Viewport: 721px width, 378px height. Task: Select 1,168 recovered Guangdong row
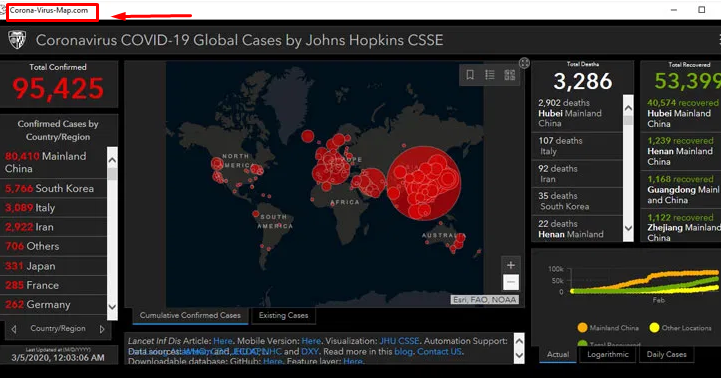(x=681, y=189)
